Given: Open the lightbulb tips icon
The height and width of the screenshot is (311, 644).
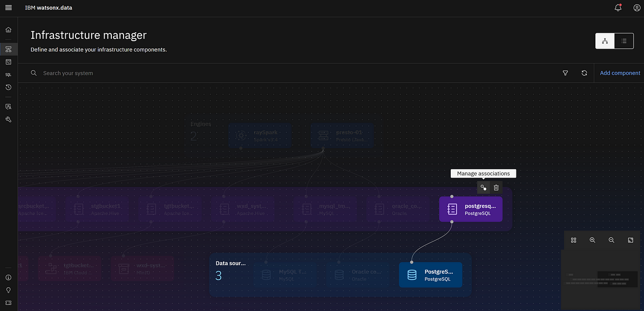Looking at the screenshot, I should (x=8, y=290).
